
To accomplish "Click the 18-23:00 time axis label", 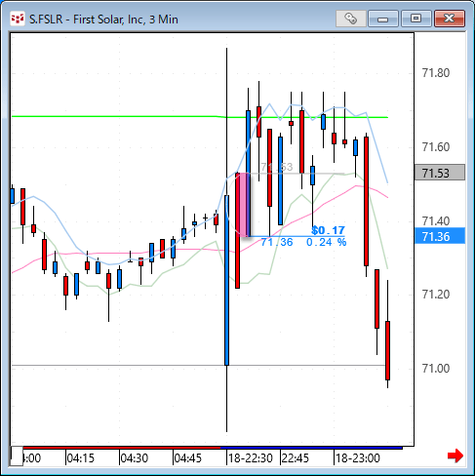I will coord(358,458).
